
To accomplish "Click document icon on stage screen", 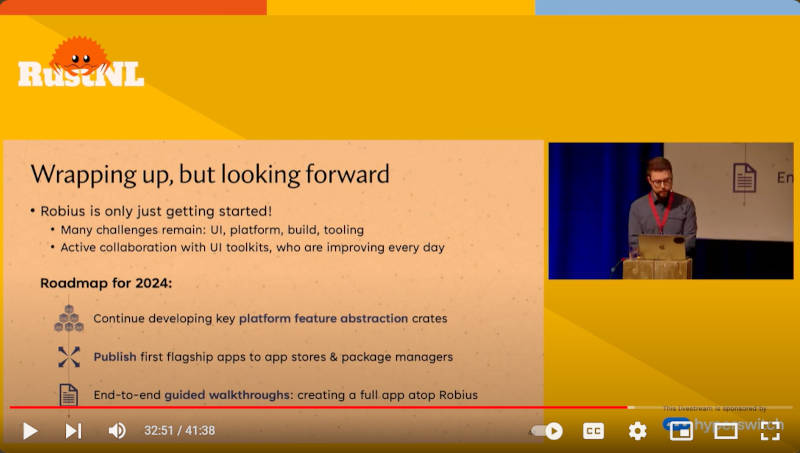I will click(x=744, y=178).
